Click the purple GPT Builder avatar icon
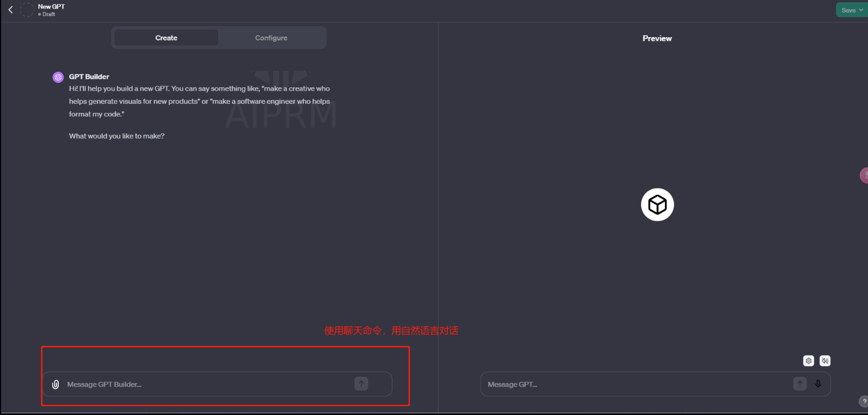The height and width of the screenshot is (415, 868). click(x=58, y=77)
